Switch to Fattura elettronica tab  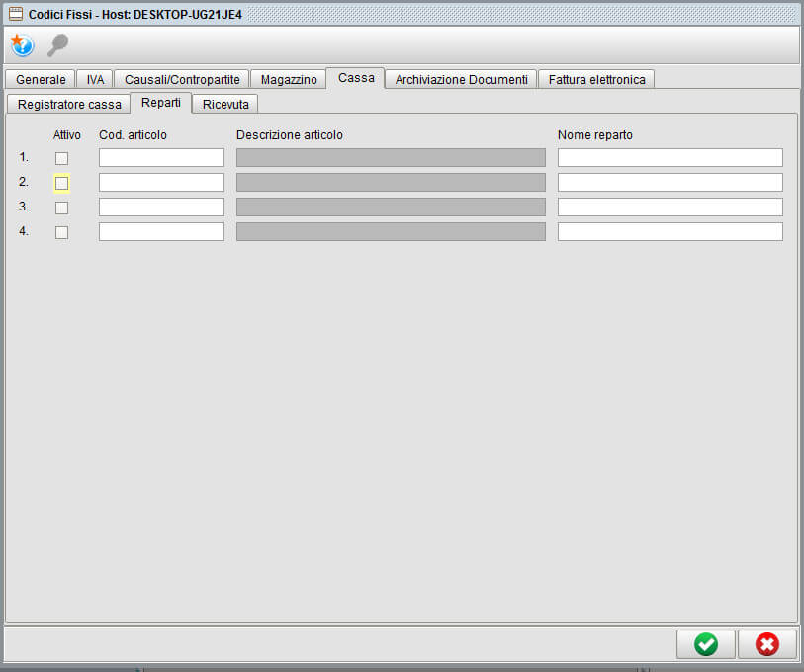[x=596, y=79]
